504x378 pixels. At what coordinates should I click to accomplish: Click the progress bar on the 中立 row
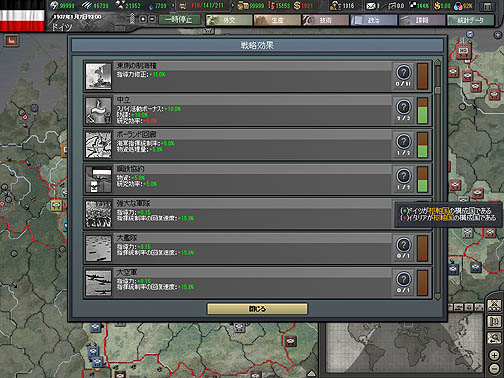click(422, 111)
